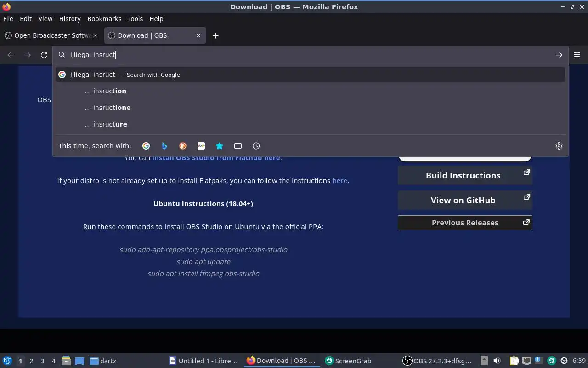The width and height of the screenshot is (588, 368).
Task: Search with Bing engine icon
Action: click(x=164, y=146)
